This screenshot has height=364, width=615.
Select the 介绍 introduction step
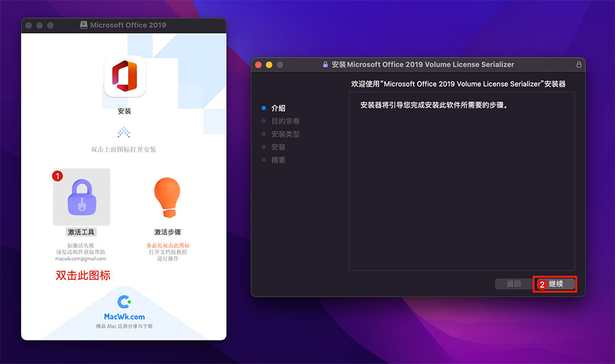278,108
